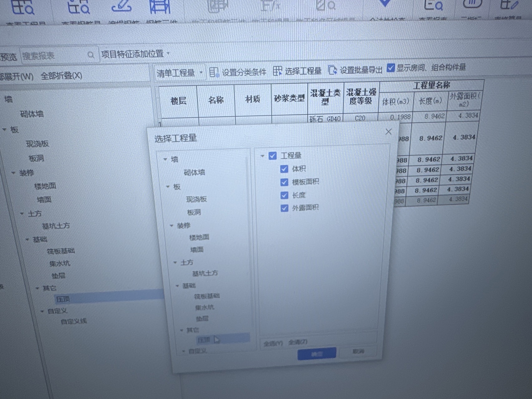Select 自定义线 in the main left tree

coord(74,321)
